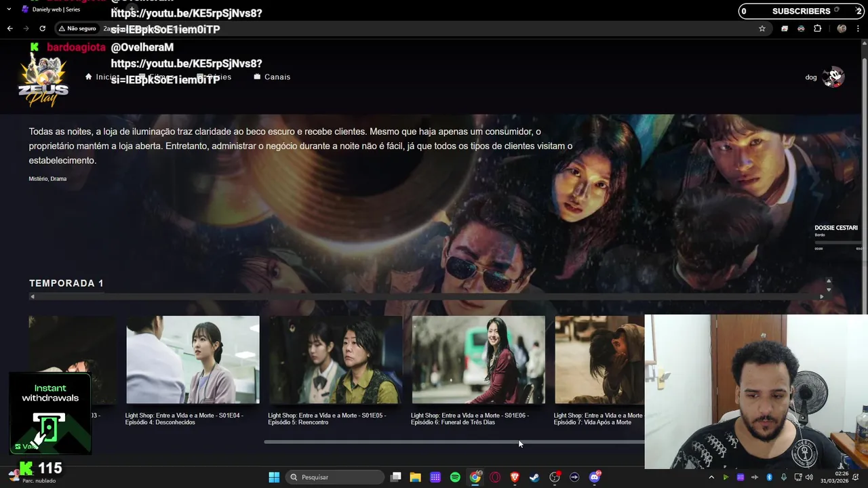The width and height of the screenshot is (868, 488).
Task: Click the Temporada 1 horizontal scrollbar track
Action: 427,297
